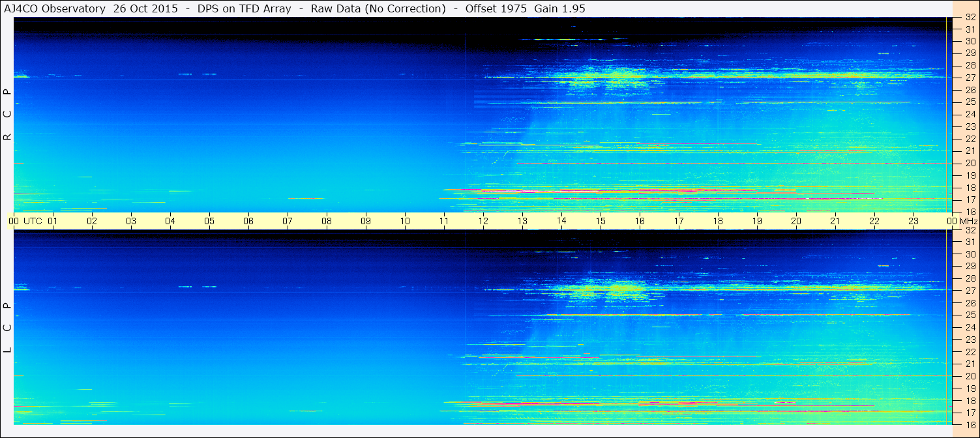Screen dimensions: 980x438
Task: Select the 09 hour marker
Action: (x=366, y=221)
